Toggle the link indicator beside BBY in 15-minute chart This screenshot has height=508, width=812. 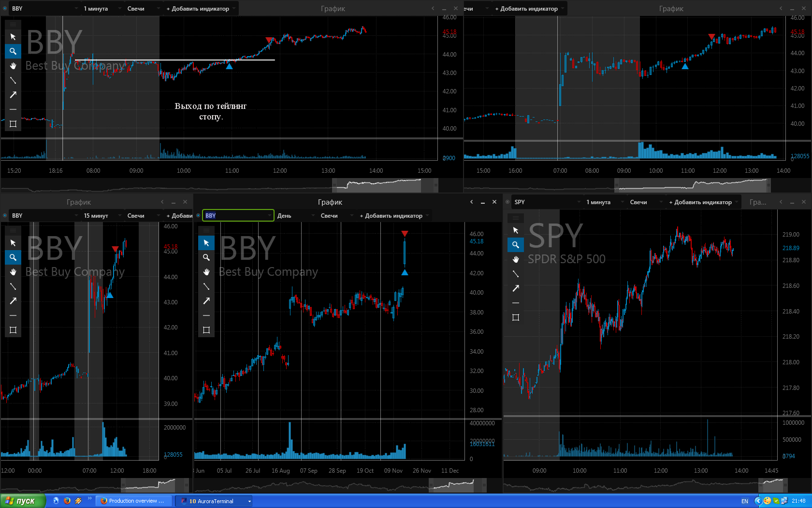point(5,216)
